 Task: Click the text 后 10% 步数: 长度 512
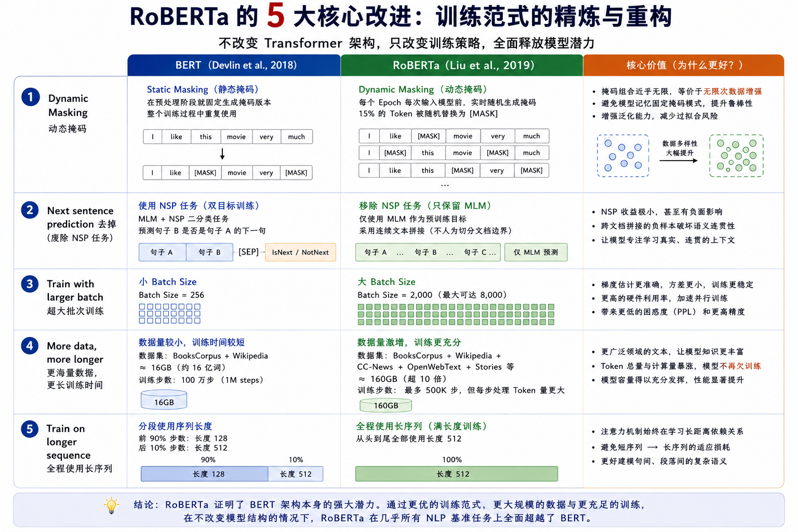pos(183,448)
